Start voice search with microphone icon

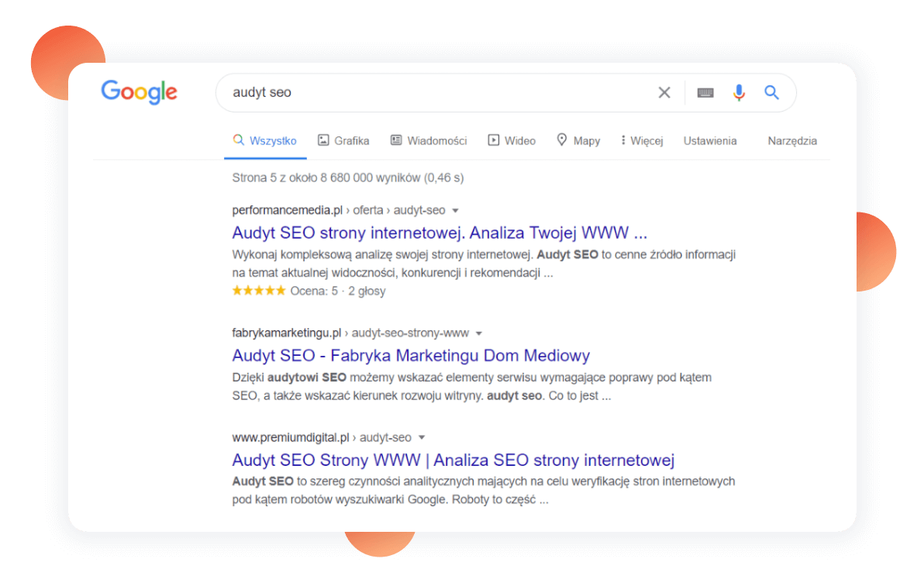click(739, 92)
